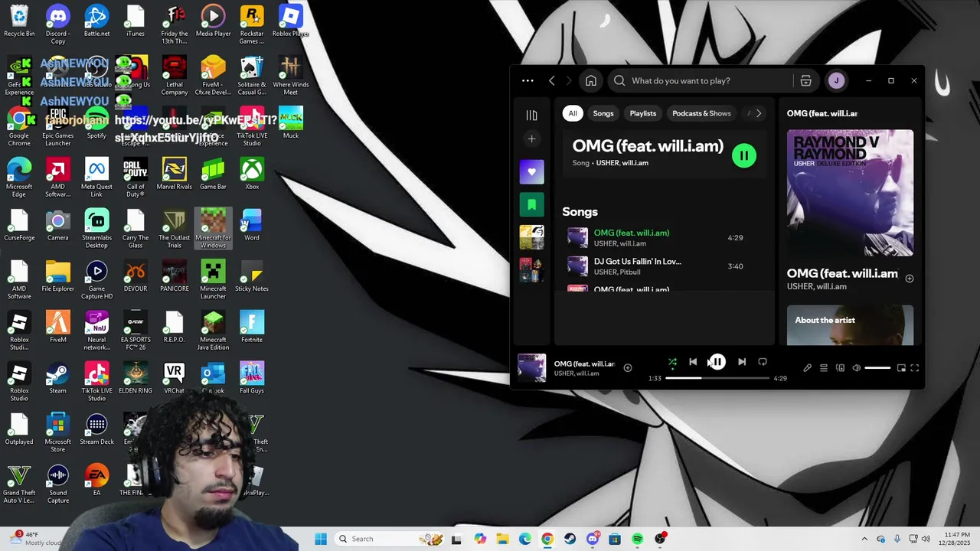The width and height of the screenshot is (980, 551).
Task: Seek within the song progress bar
Action: [717, 378]
